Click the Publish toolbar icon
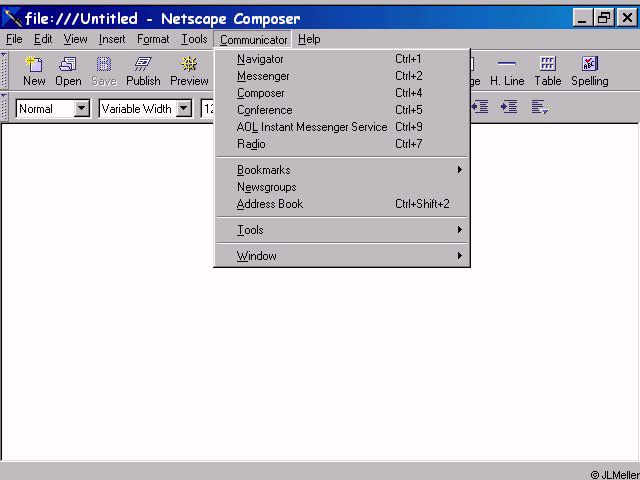Image resolution: width=640 pixels, height=480 pixels. point(143,71)
